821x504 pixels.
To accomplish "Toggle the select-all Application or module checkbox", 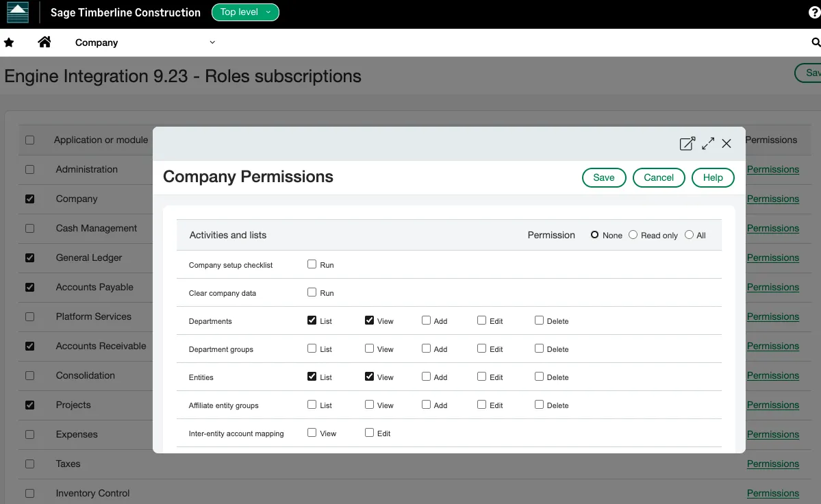I will tap(30, 140).
